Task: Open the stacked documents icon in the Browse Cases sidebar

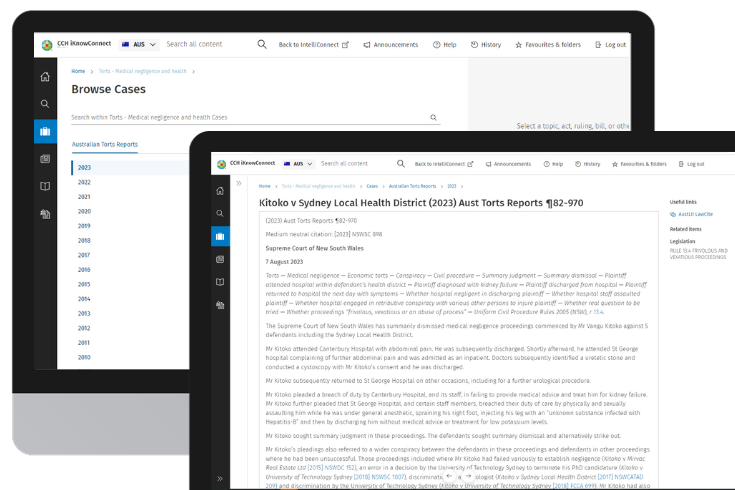Action: [45, 213]
